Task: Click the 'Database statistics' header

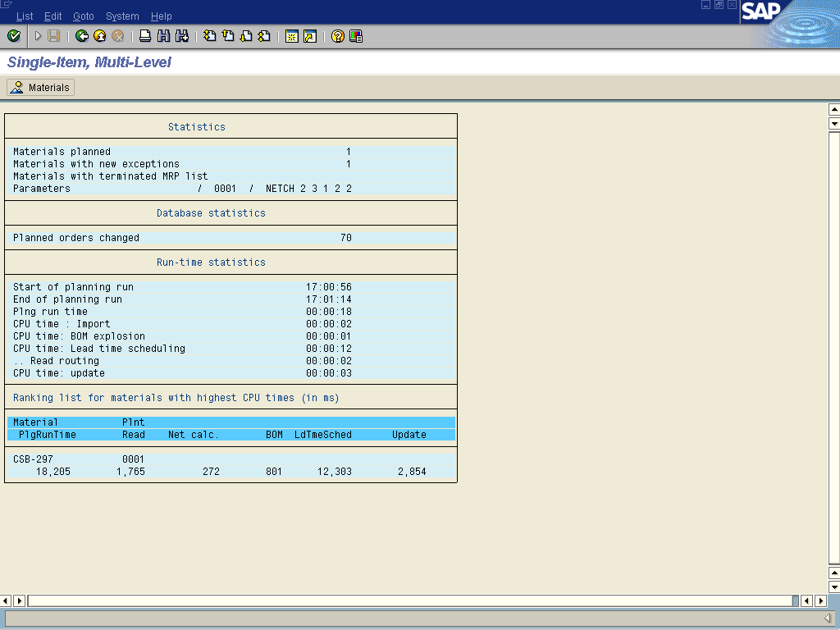Action: [211, 213]
